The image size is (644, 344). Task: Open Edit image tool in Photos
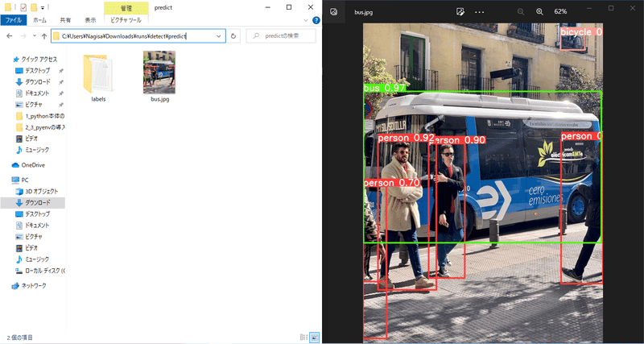460,12
